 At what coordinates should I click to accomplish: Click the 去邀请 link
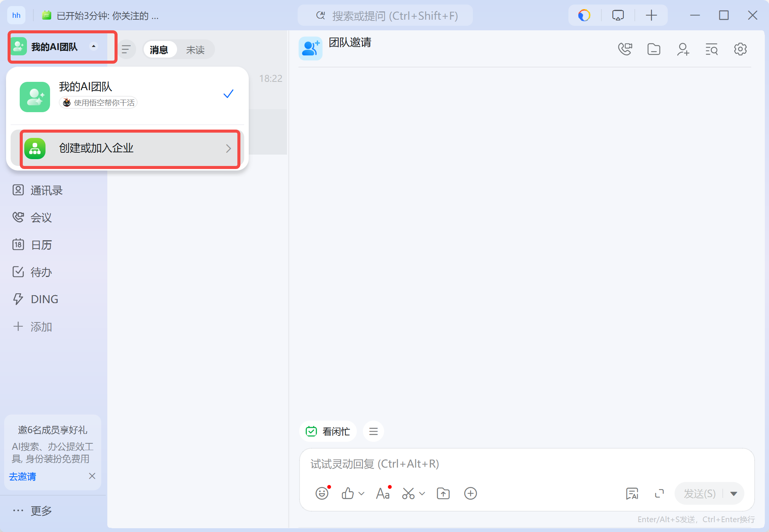point(22,476)
